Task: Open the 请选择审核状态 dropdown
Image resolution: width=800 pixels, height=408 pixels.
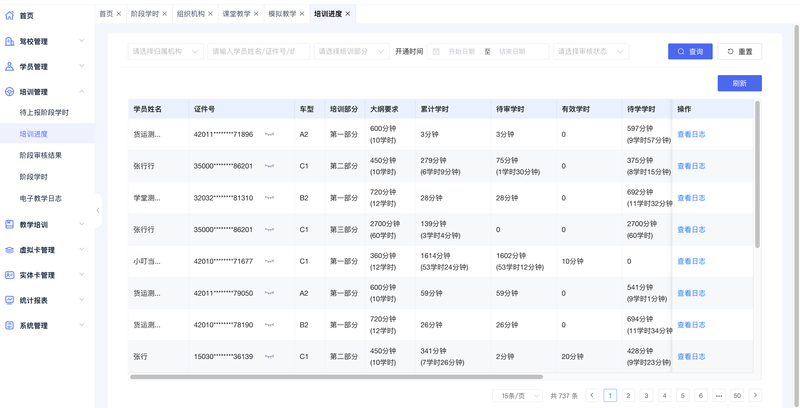Action: click(591, 52)
